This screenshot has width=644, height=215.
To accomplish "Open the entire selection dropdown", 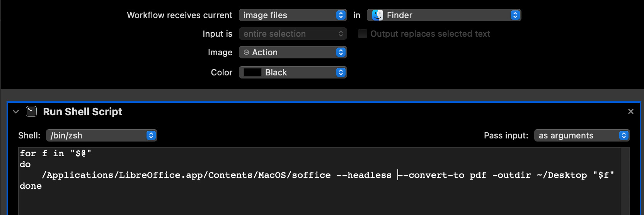I will pyautogui.click(x=292, y=34).
